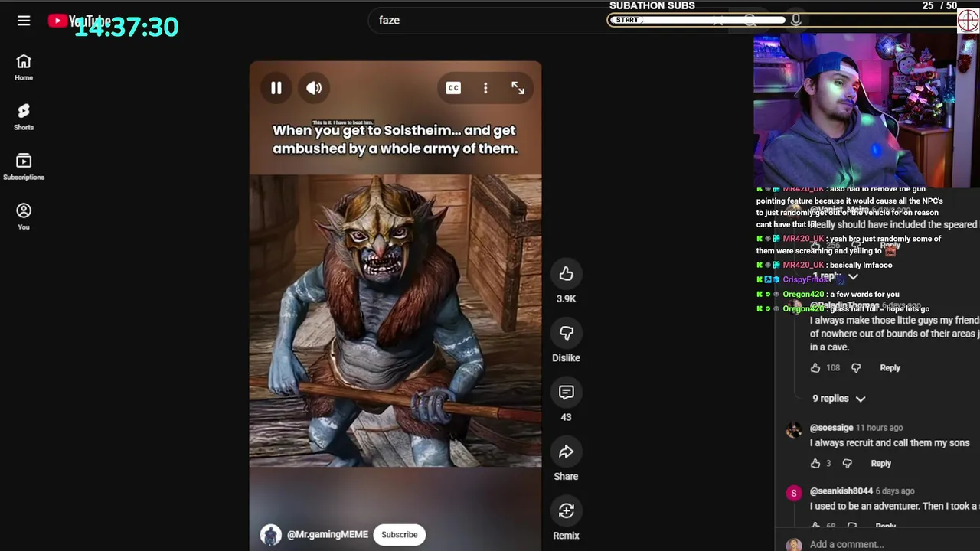The width and height of the screenshot is (980, 551).
Task: Open the comments button showing 43
Action: 566,393
